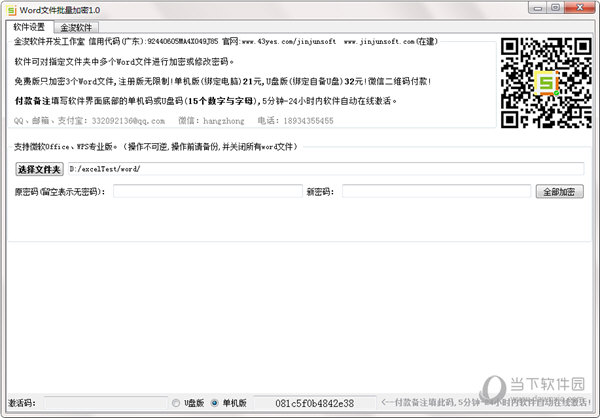This screenshot has width=600, height=418.
Task: Click the 激活码 input field
Action: (x=106, y=403)
